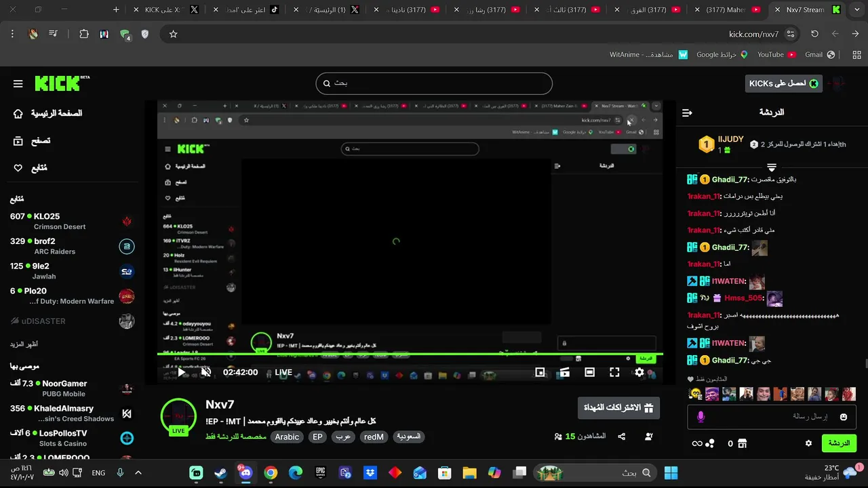Open the YouTube bookmark

[x=776, y=54]
